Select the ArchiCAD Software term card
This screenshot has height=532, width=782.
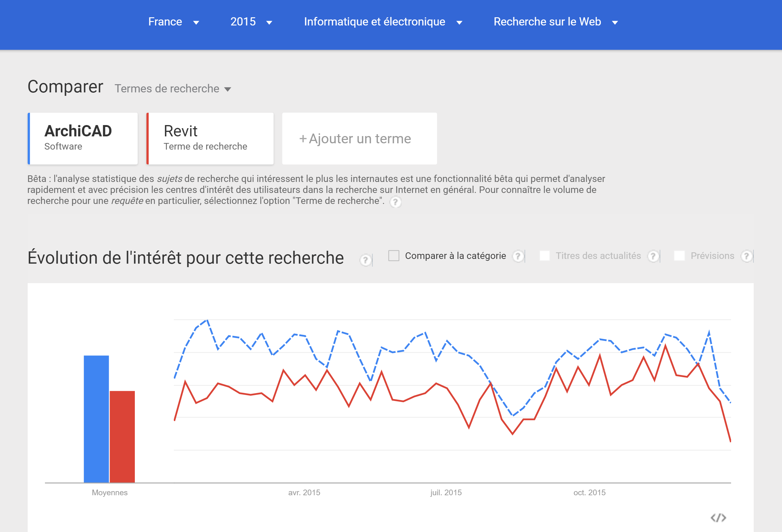(x=83, y=139)
